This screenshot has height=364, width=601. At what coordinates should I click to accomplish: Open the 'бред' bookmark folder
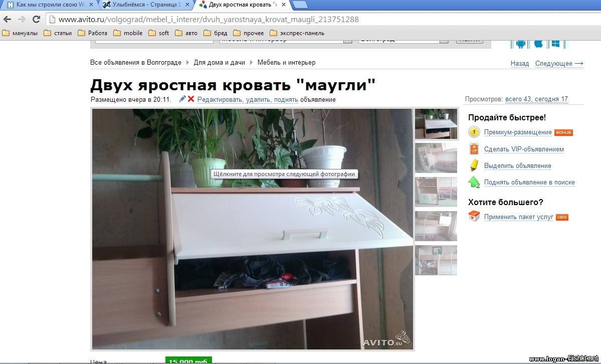pos(216,33)
